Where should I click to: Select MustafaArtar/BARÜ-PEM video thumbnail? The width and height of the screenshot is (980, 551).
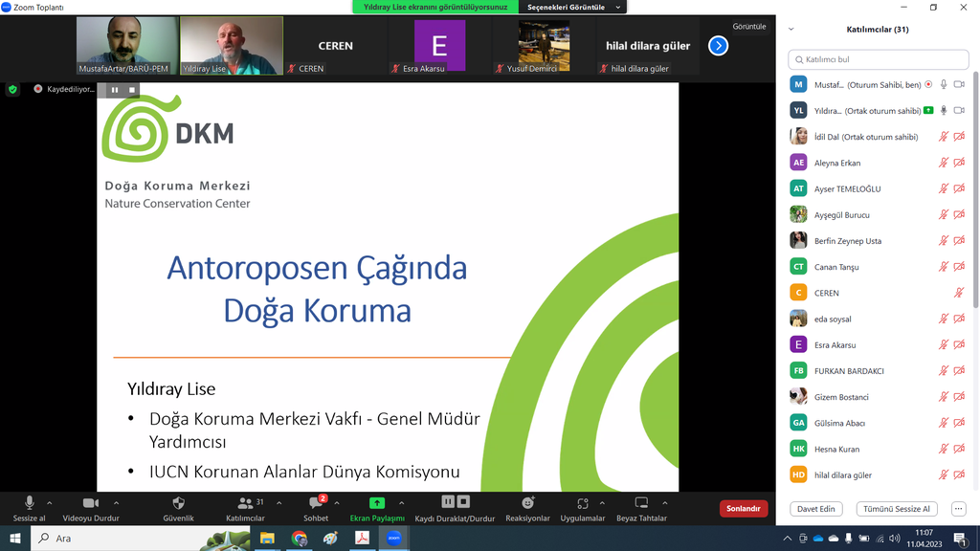127,46
